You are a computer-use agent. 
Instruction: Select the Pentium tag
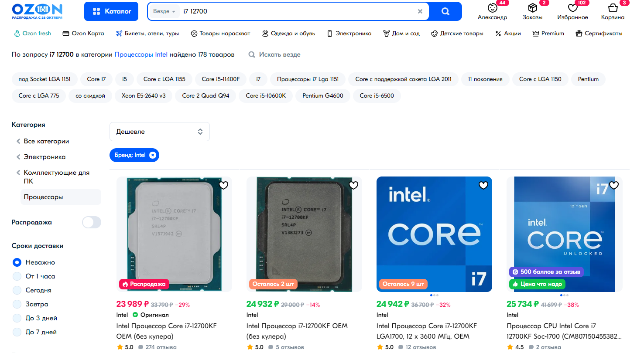tap(588, 79)
